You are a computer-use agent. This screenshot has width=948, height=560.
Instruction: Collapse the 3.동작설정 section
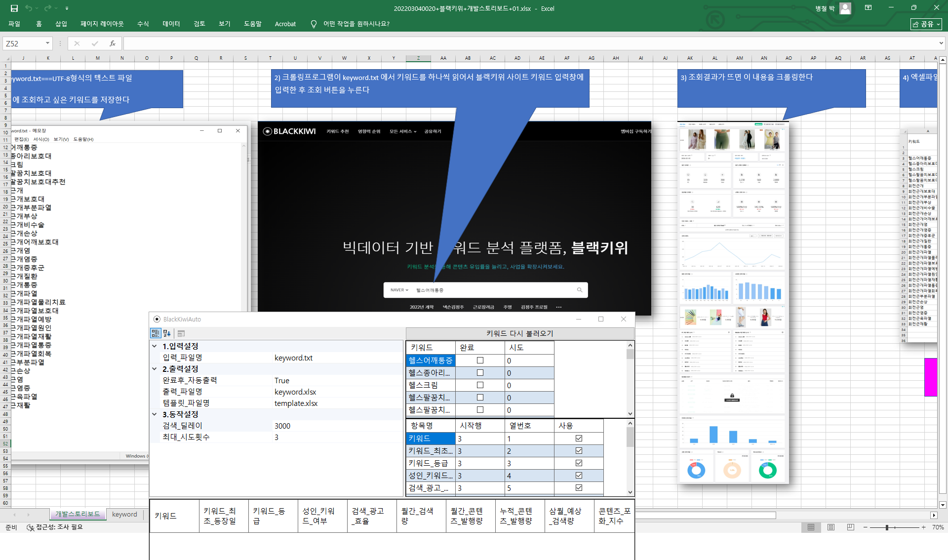tap(155, 414)
